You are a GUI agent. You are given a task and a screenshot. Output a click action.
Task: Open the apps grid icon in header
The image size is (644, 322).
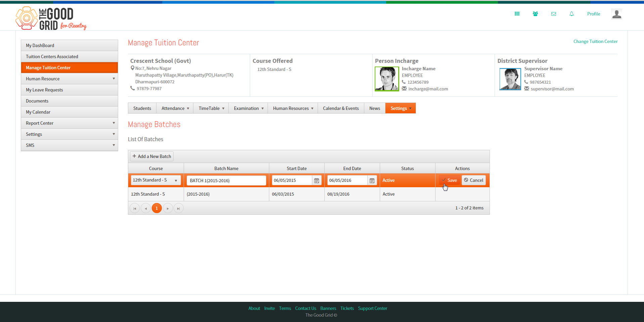pyautogui.click(x=517, y=14)
